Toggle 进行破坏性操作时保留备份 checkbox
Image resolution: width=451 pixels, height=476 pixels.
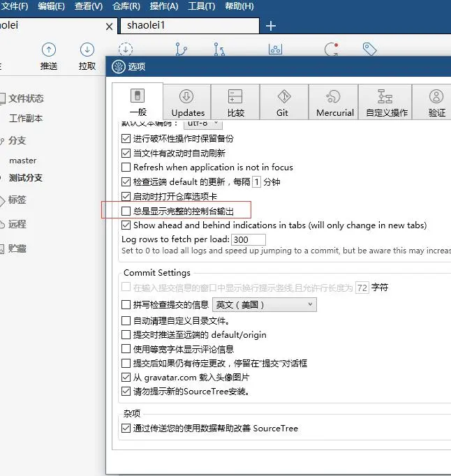coord(126,138)
